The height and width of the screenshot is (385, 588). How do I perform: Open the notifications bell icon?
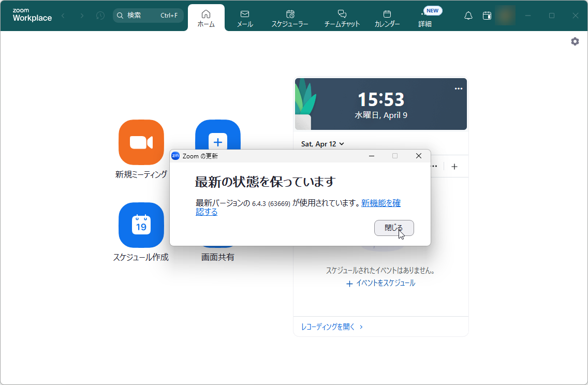(468, 16)
